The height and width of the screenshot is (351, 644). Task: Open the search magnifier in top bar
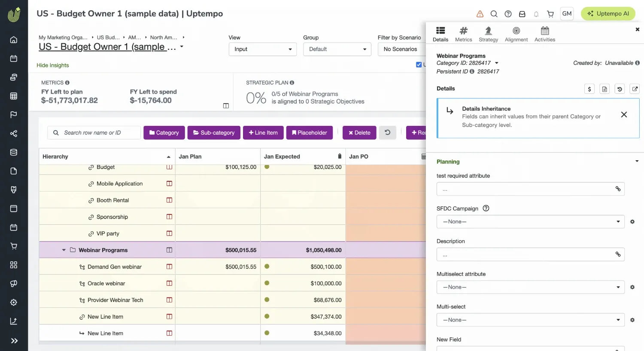[494, 14]
